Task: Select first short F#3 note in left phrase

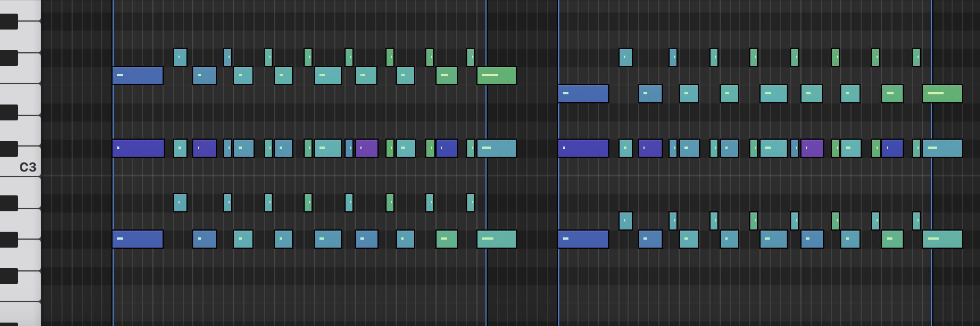Action: [180, 57]
